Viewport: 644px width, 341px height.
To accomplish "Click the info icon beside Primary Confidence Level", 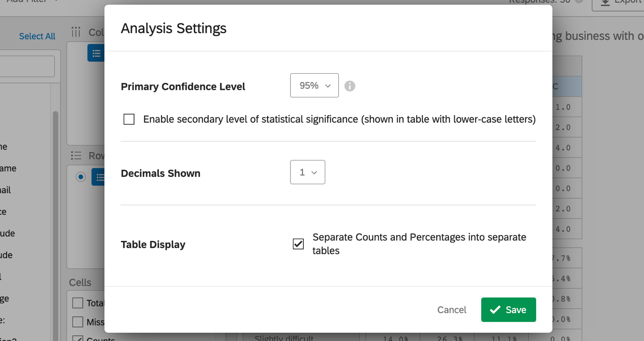I will point(350,86).
